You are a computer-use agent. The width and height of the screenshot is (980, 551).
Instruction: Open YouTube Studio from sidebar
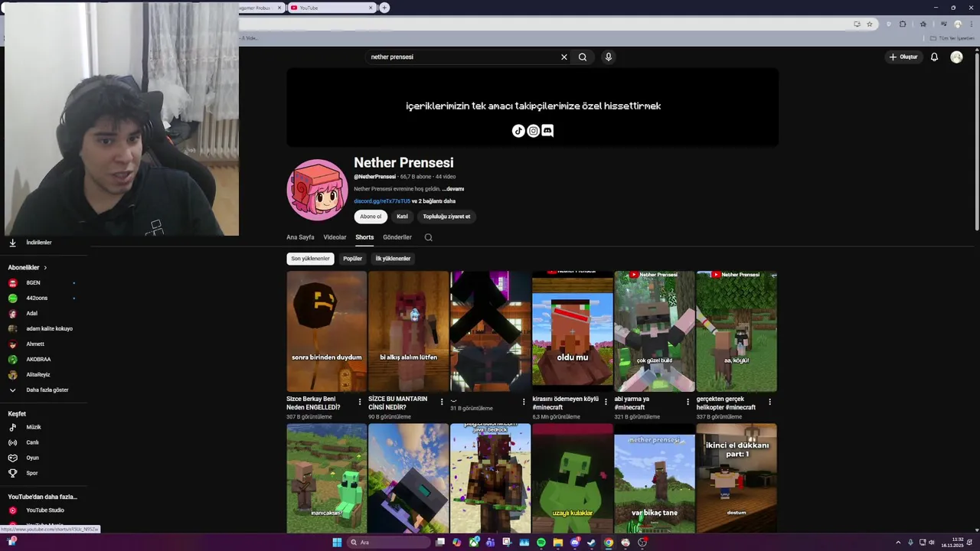tap(44, 510)
